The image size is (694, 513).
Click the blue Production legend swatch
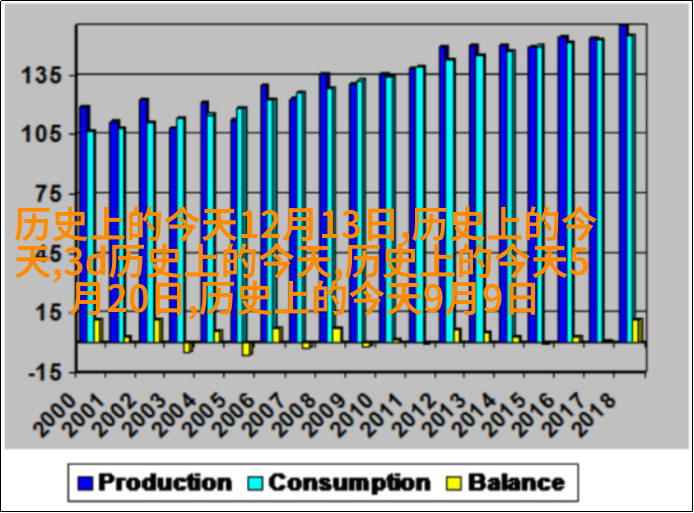(85, 483)
